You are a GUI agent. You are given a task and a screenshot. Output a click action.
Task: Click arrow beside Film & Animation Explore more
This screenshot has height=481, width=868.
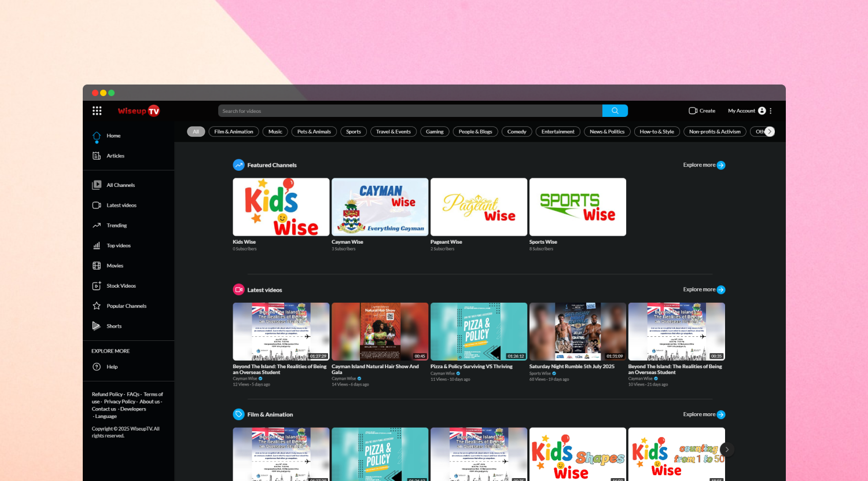tap(721, 414)
